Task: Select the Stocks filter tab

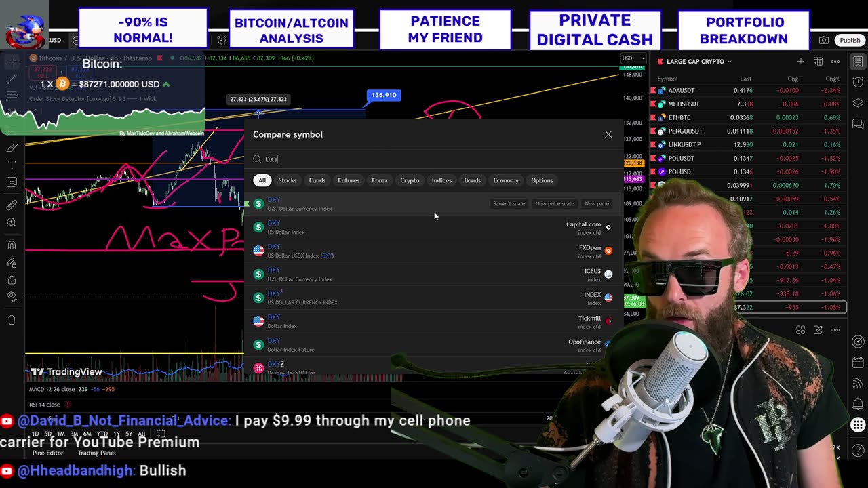Action: 288,180
